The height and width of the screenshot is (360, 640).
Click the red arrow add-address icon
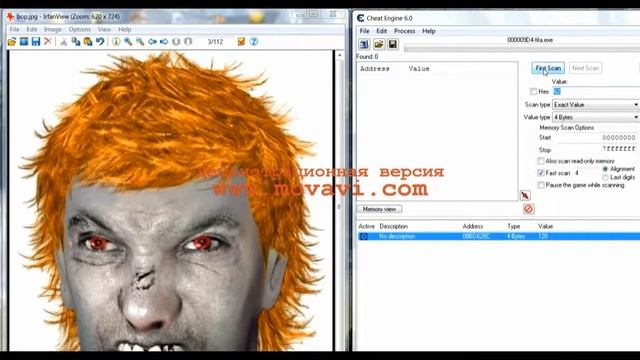pyautogui.click(x=525, y=196)
